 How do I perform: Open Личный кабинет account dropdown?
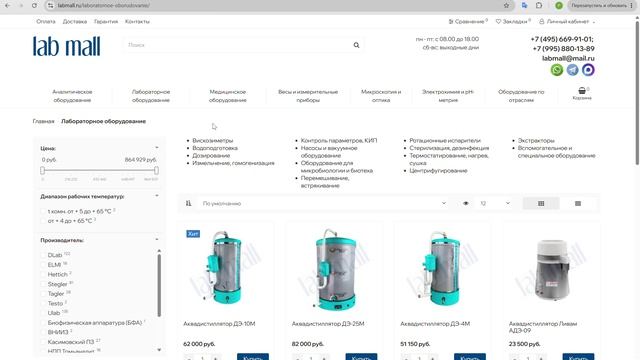[x=567, y=22]
